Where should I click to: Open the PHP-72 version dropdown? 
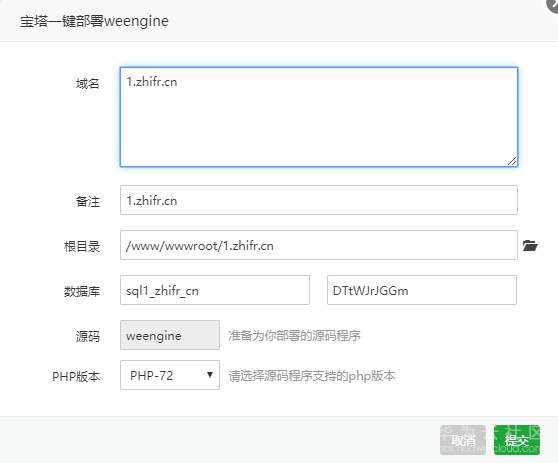click(170, 375)
